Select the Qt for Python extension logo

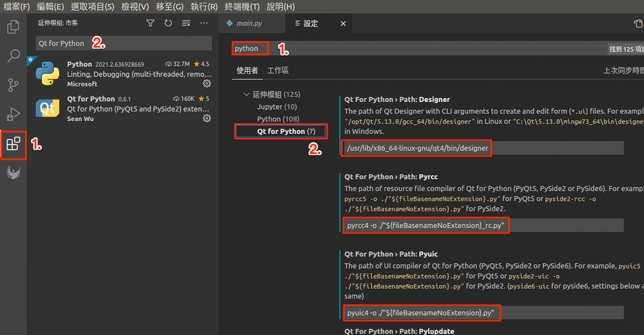coord(47,108)
